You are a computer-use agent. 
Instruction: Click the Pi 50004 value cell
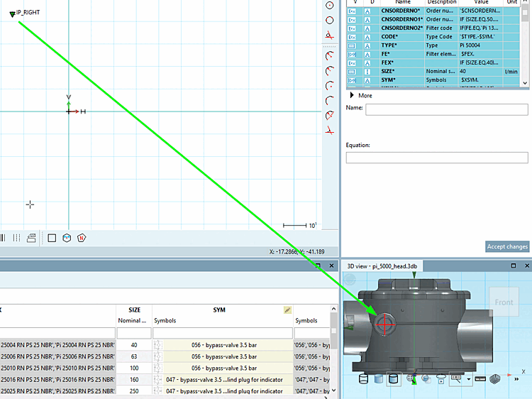[481, 45]
